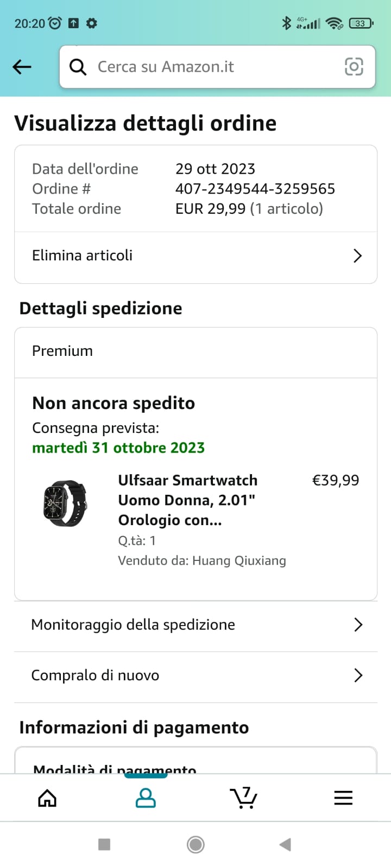This screenshot has width=391, height=868.
Task: Open the smartwatch product thumbnail
Action: (x=65, y=503)
